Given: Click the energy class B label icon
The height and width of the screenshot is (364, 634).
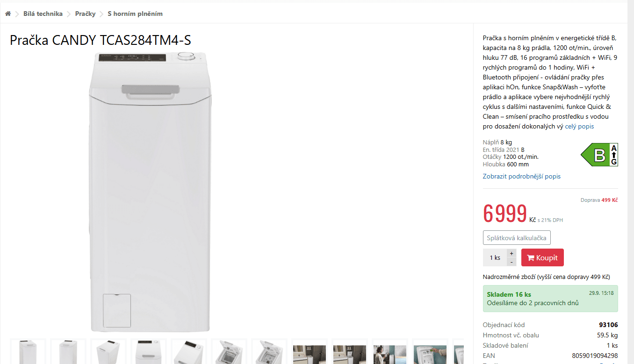Looking at the screenshot, I should click(599, 155).
